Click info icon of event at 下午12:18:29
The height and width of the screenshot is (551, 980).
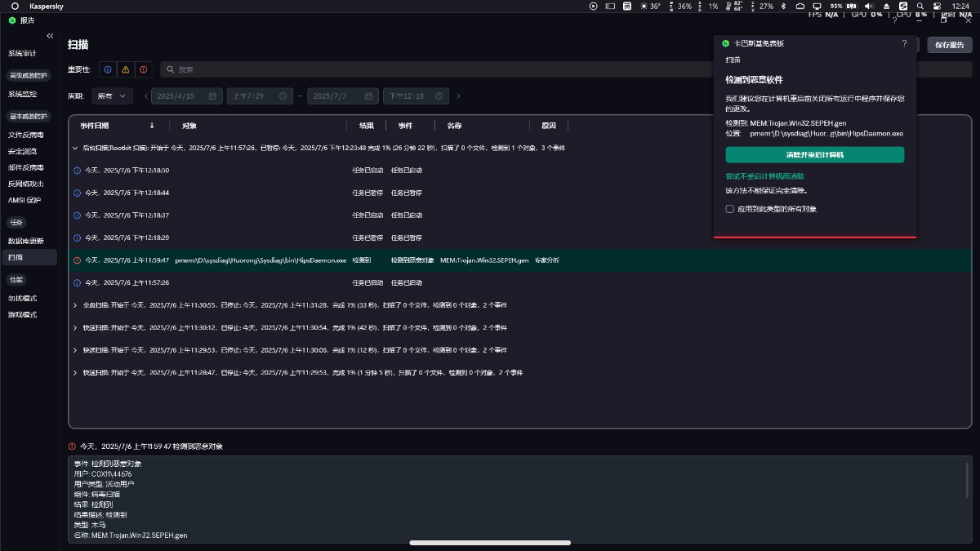click(78, 238)
